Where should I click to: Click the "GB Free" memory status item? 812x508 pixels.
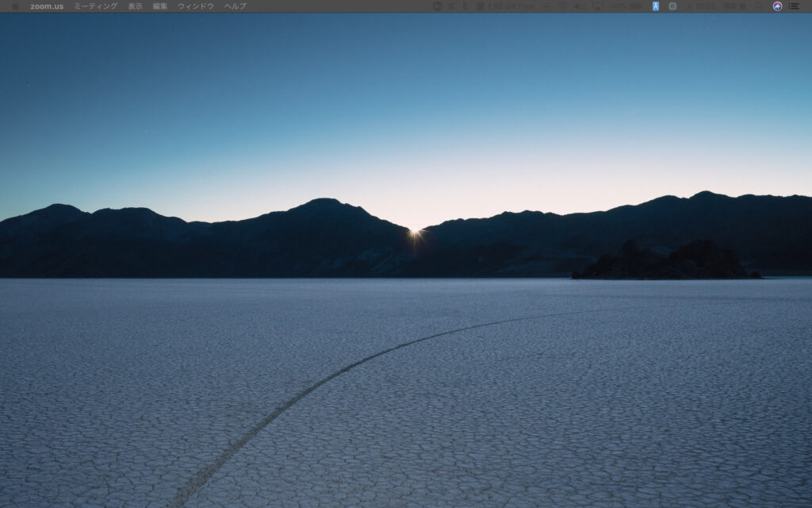pyautogui.click(x=507, y=6)
